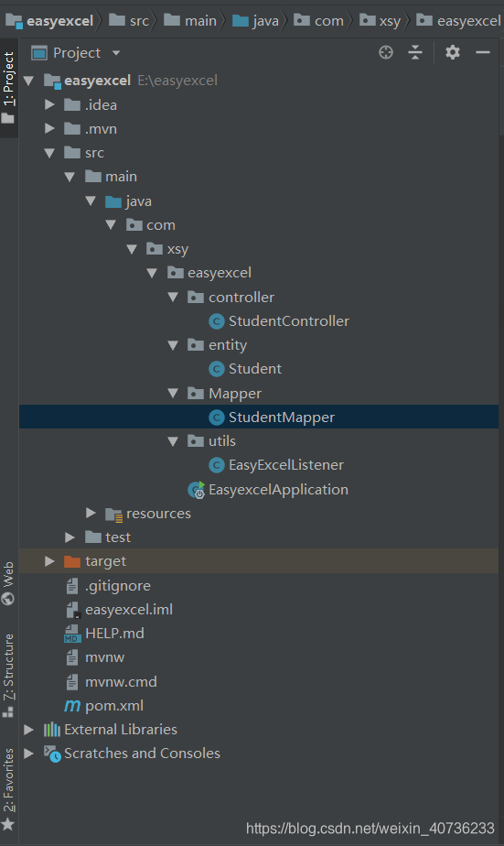Expand Scratches and Consoles node
This screenshot has height=846, width=504.
tap(28, 754)
